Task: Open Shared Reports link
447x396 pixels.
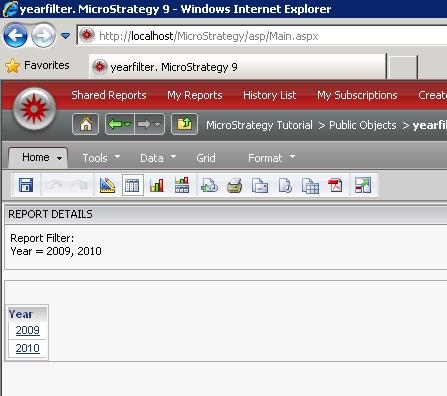Action: [109, 95]
